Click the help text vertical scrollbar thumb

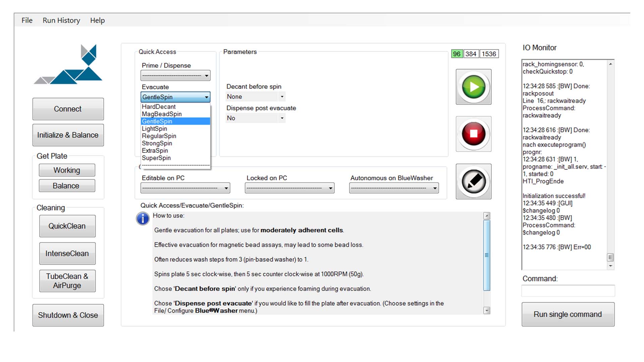(487, 255)
